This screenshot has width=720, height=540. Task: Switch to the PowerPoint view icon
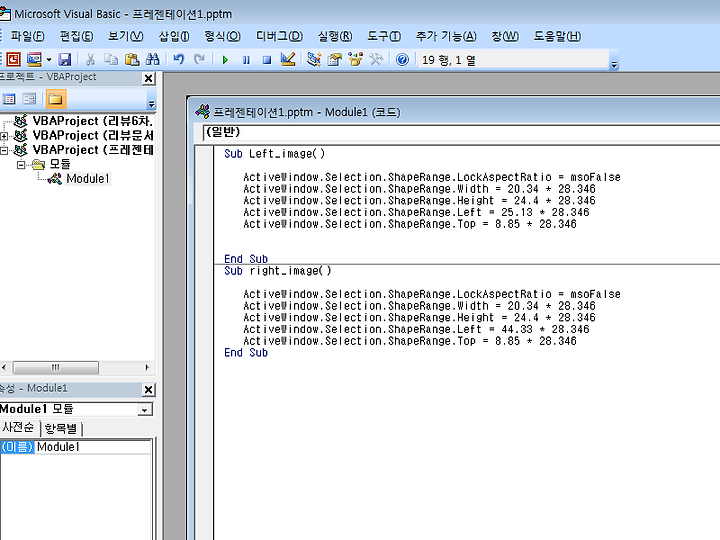(13, 59)
